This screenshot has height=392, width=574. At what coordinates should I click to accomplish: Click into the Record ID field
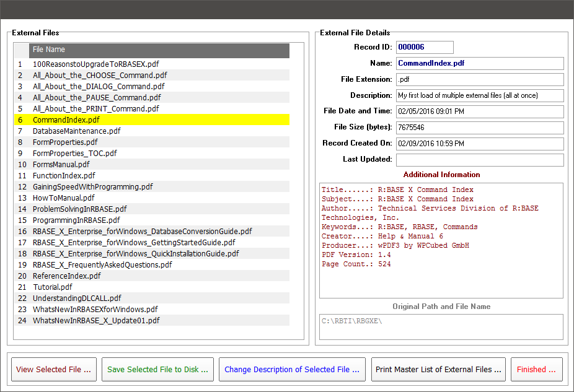[x=424, y=47]
